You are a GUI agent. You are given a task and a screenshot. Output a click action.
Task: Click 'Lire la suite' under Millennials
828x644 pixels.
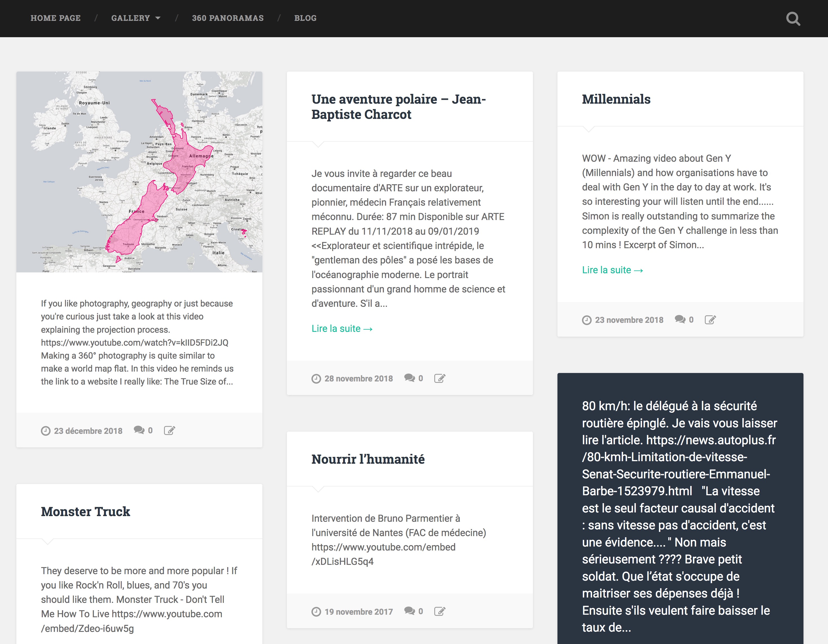pos(612,270)
